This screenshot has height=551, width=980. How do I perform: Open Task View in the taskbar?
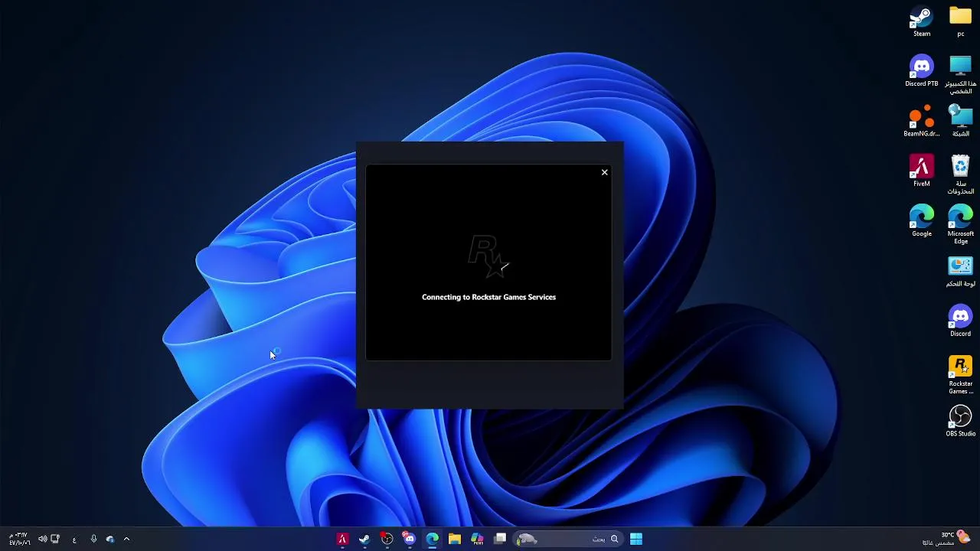[x=500, y=539]
